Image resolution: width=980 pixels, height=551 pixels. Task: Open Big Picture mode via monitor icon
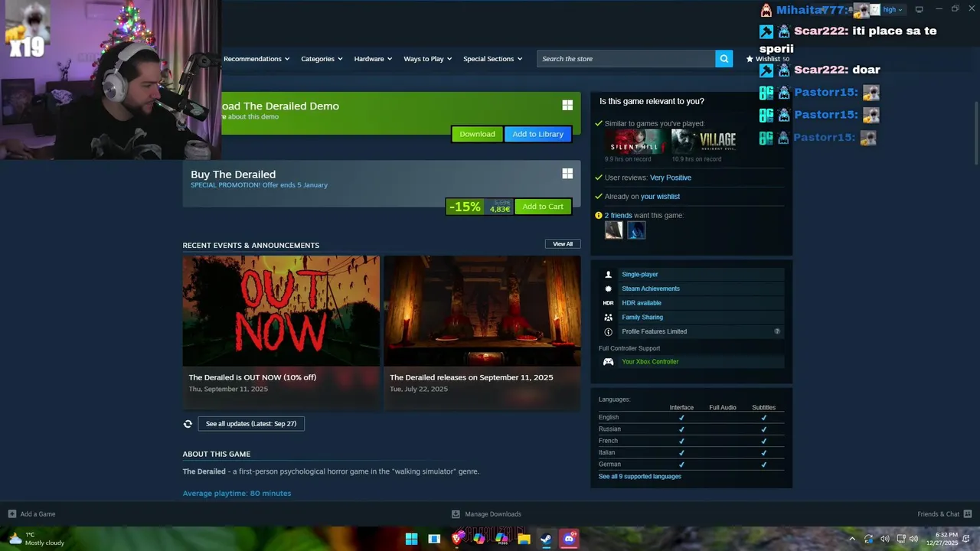(919, 9)
